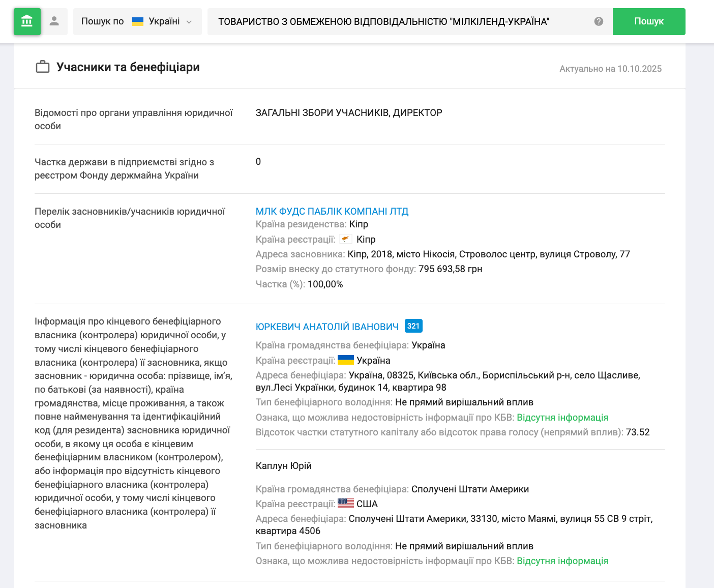Image resolution: width=714 pixels, height=588 pixels.
Task: Expand country list via chevron arrow
Action: tap(189, 22)
